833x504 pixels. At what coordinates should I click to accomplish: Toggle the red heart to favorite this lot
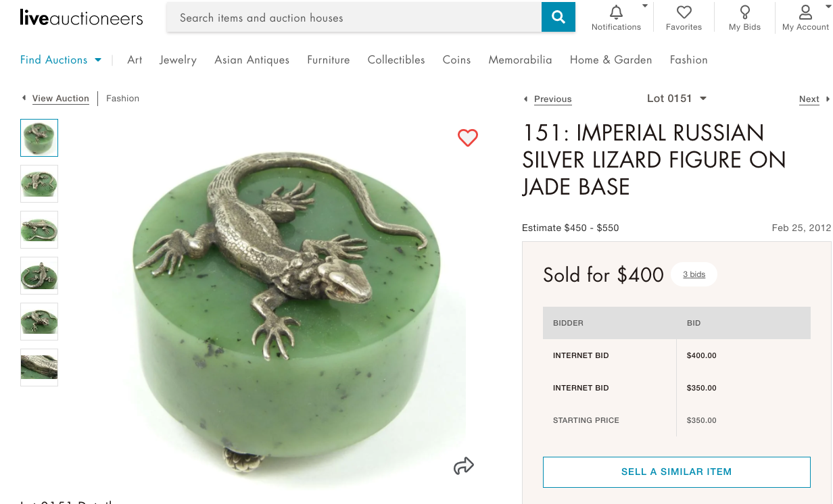pos(468,138)
